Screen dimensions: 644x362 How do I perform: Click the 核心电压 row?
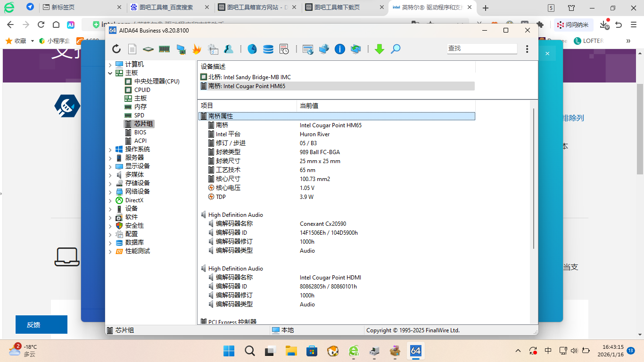click(337, 188)
